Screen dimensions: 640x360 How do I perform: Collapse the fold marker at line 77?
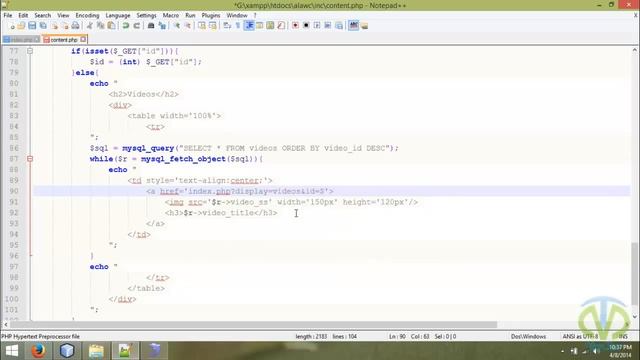point(30,51)
